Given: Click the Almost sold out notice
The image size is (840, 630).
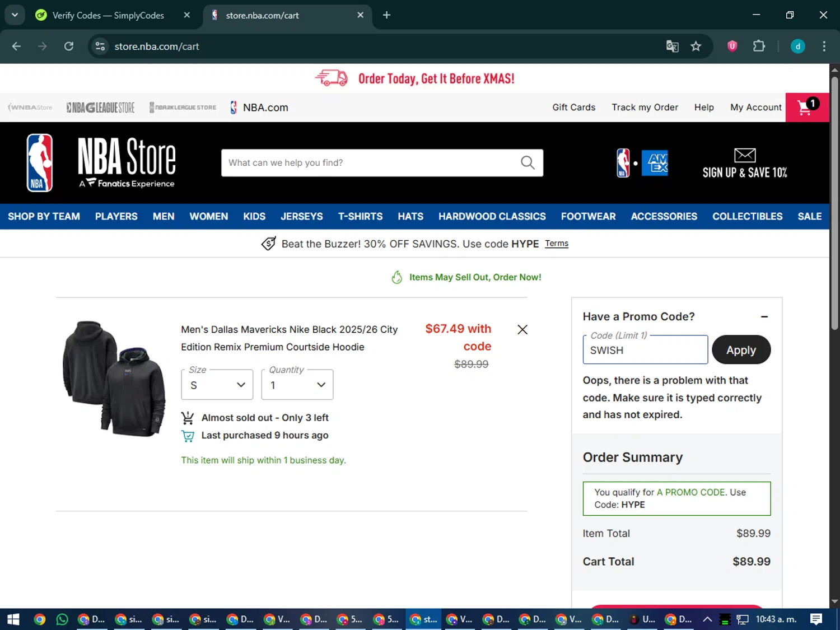Looking at the screenshot, I should (x=265, y=418).
